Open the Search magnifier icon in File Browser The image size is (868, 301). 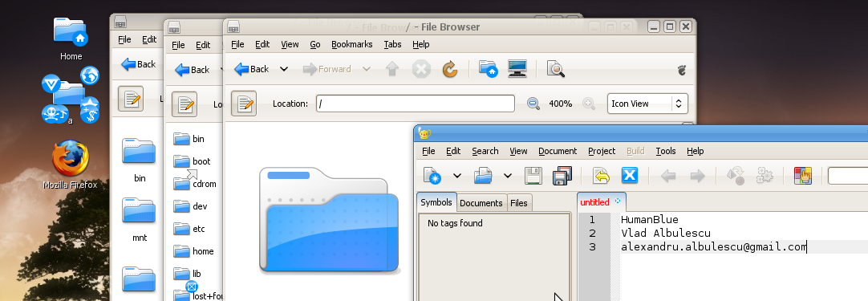click(x=555, y=69)
